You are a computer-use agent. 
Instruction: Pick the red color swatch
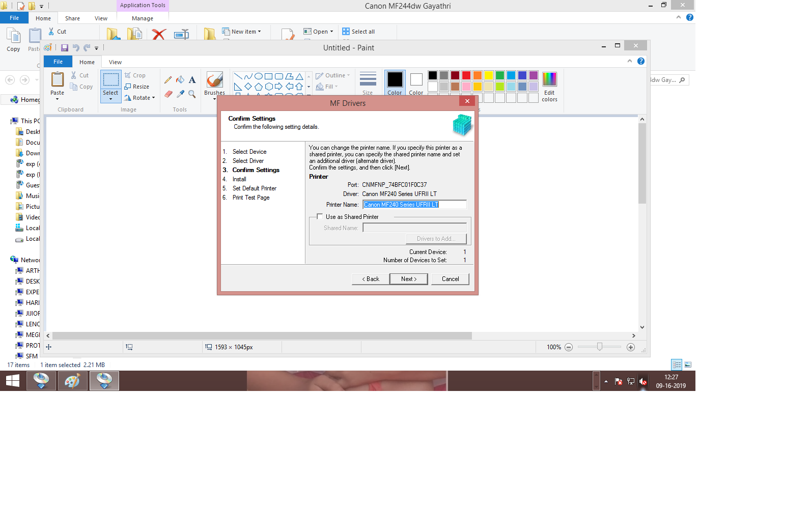(466, 75)
